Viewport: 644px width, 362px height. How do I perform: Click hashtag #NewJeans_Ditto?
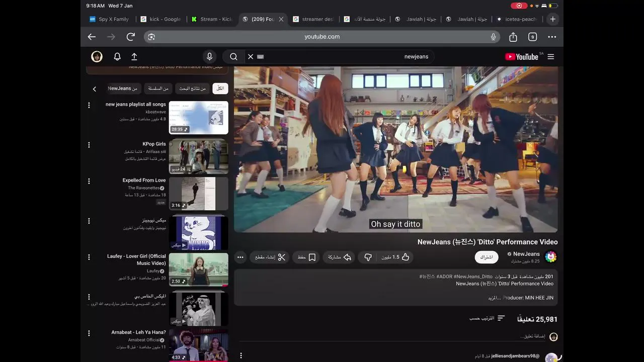[x=472, y=277]
